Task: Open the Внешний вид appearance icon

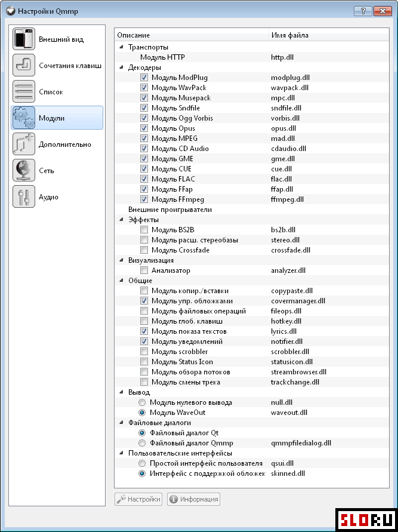Action: pos(24,39)
